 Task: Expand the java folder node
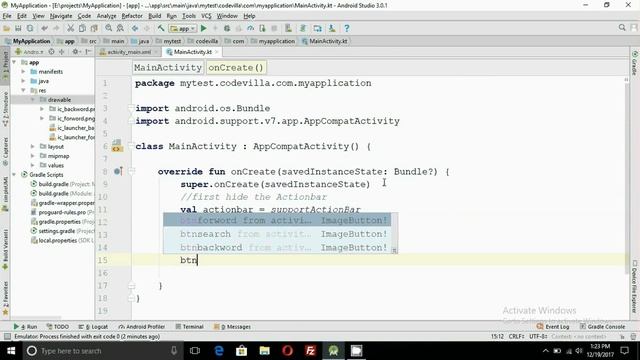[x=23, y=81]
